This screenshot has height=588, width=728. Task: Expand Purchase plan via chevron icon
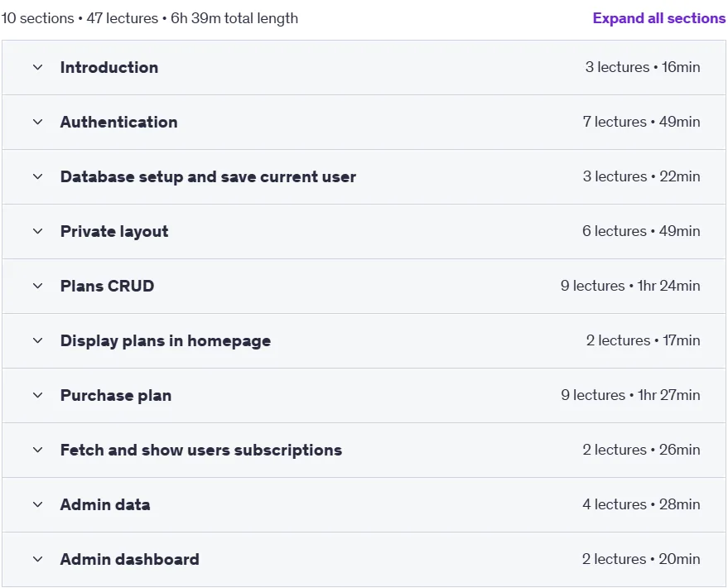[37, 395]
